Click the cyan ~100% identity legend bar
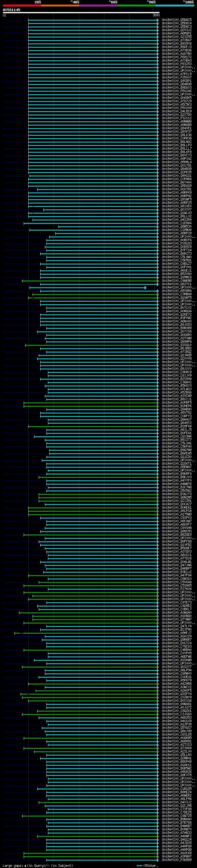 click(x=175, y=6)
